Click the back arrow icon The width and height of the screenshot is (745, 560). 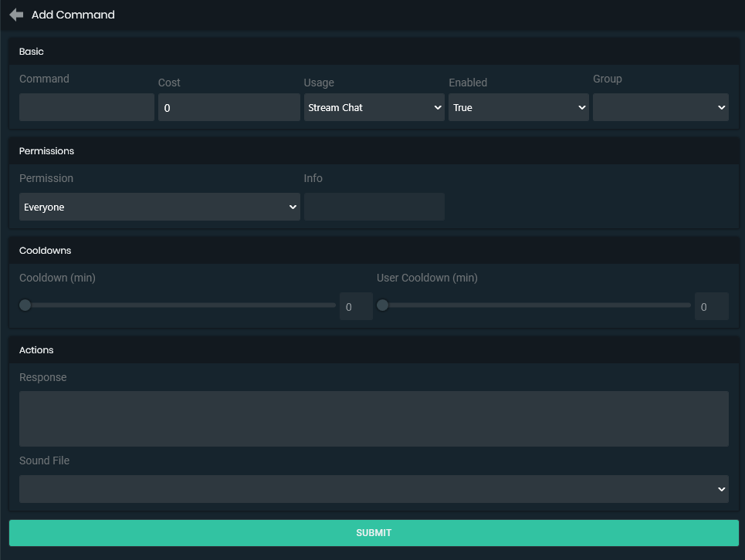[x=16, y=15]
